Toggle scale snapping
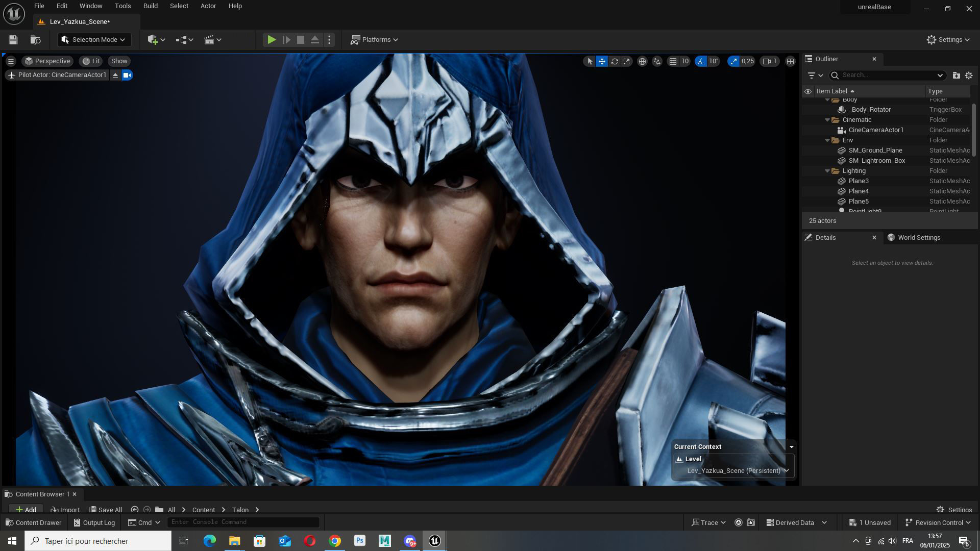The image size is (980, 551). [x=733, y=61]
